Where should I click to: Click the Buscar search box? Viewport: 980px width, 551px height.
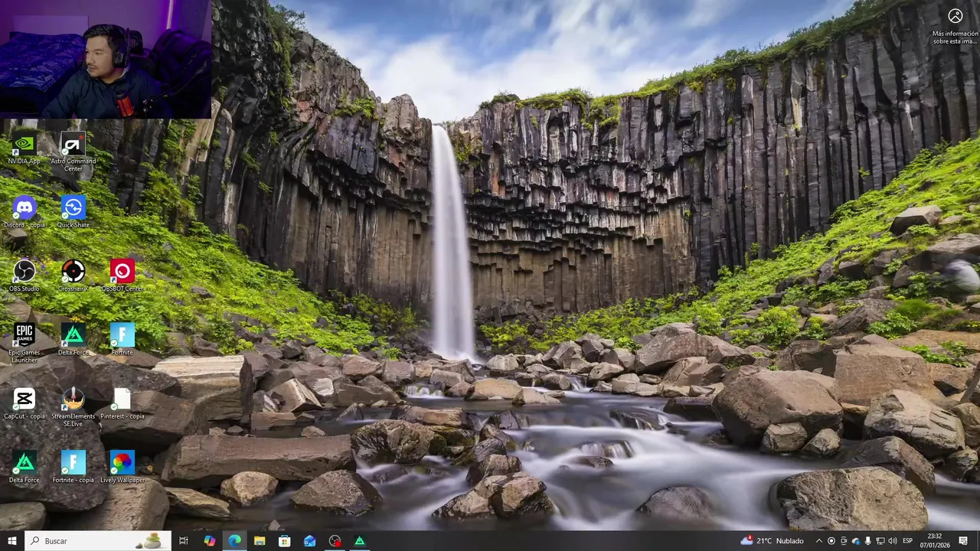97,541
